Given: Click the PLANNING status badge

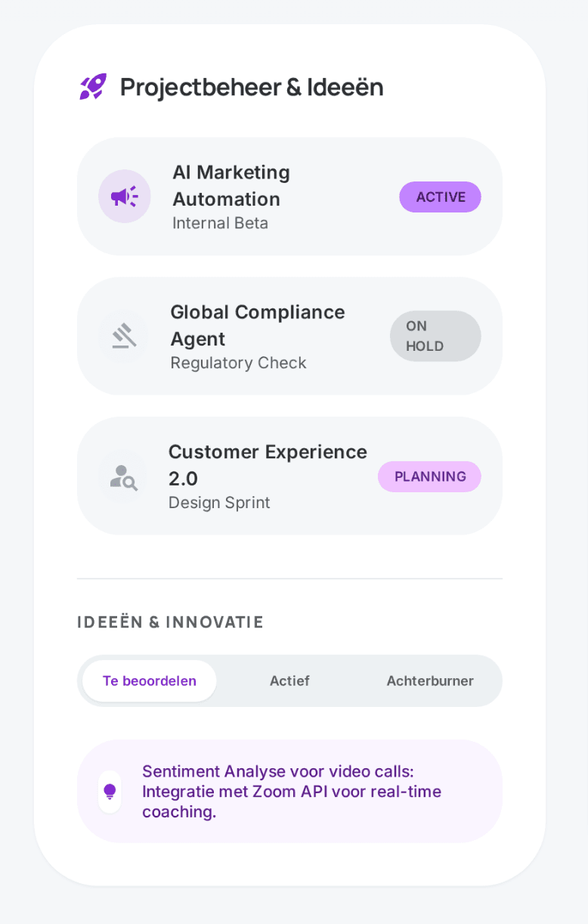Looking at the screenshot, I should pyautogui.click(x=429, y=476).
